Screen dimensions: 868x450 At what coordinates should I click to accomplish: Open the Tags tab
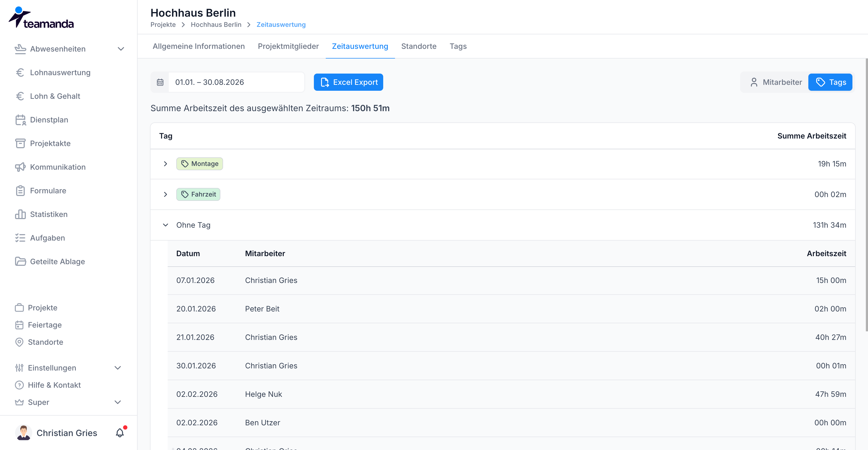(x=458, y=46)
